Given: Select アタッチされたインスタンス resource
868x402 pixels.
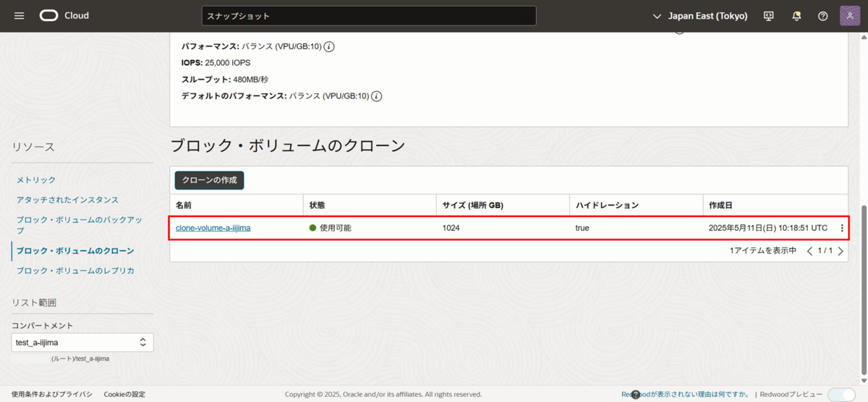Looking at the screenshot, I should pos(67,200).
